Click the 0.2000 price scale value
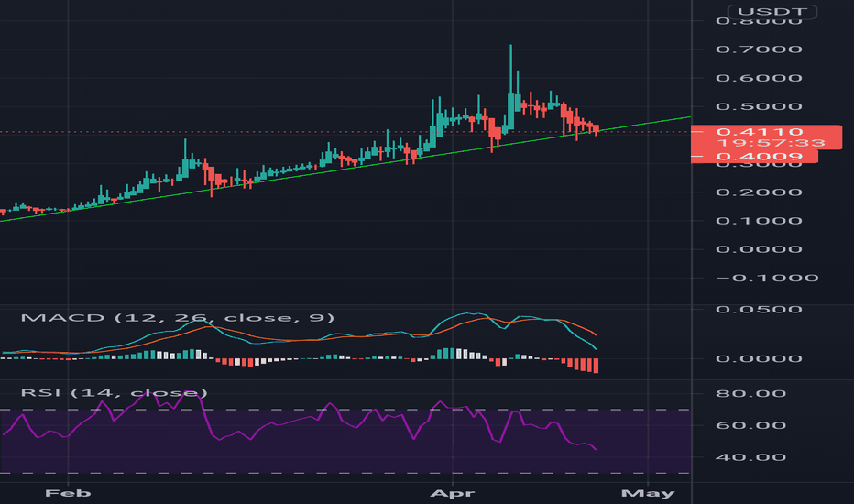Viewport: 854px width, 504px height. pyautogui.click(x=760, y=192)
